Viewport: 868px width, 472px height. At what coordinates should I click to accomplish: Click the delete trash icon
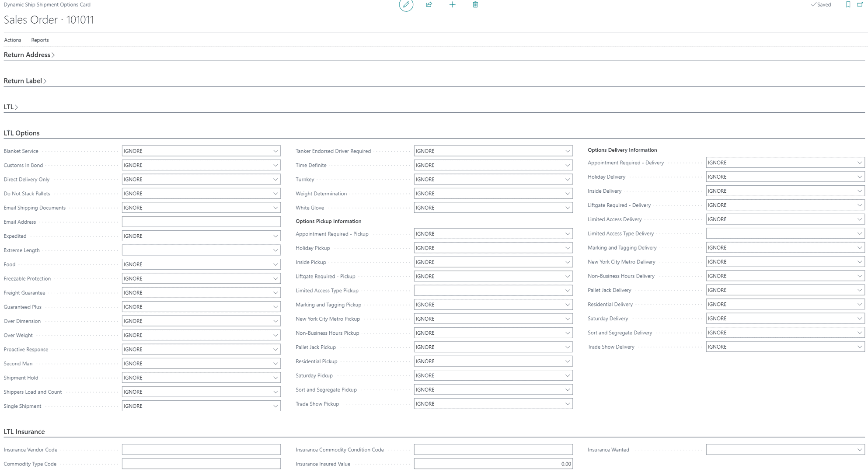pos(476,5)
